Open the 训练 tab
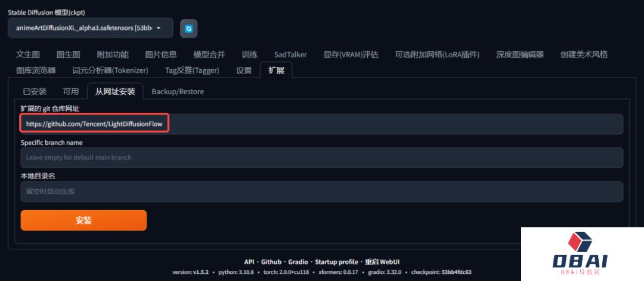644x281 pixels. [x=250, y=55]
